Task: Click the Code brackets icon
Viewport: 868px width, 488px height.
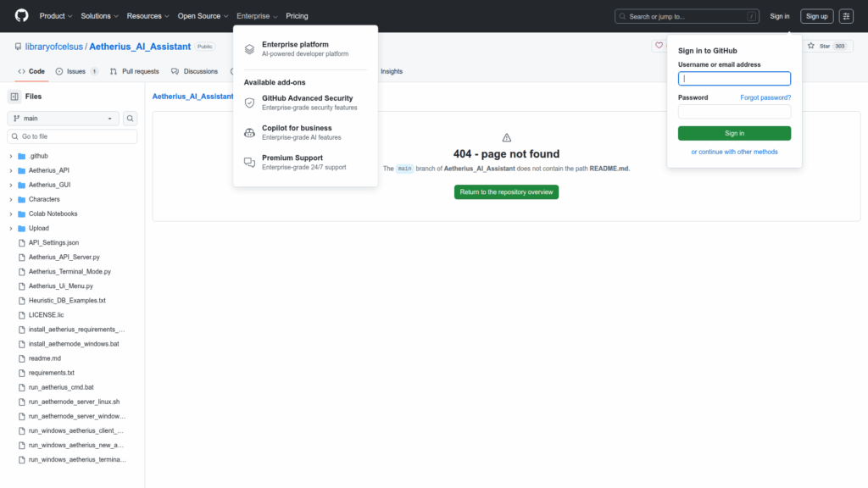Action: coord(21,71)
